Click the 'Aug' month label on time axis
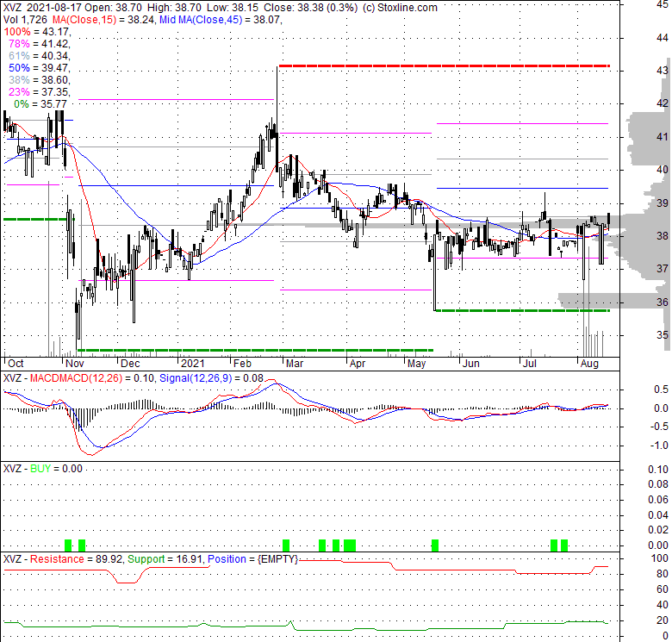The width and height of the screenshot is (672, 642). [589, 364]
